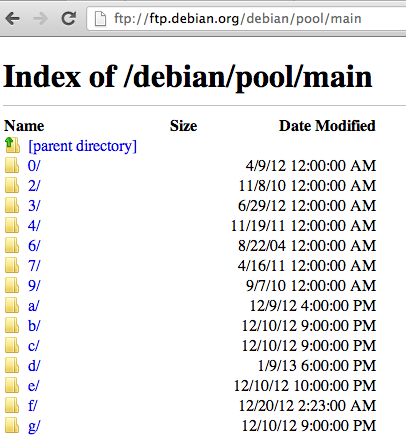Viewport: 406px width, 436px height.
Task: Click the folder icon next to g/
Action: (12, 426)
